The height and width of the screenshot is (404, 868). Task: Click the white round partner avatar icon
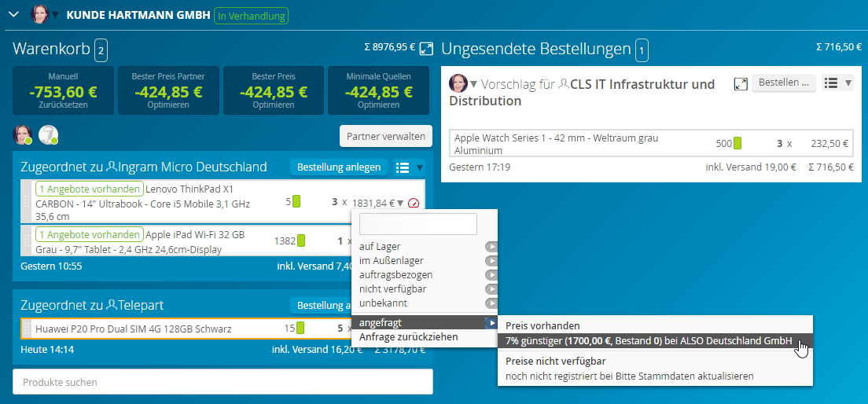point(48,135)
